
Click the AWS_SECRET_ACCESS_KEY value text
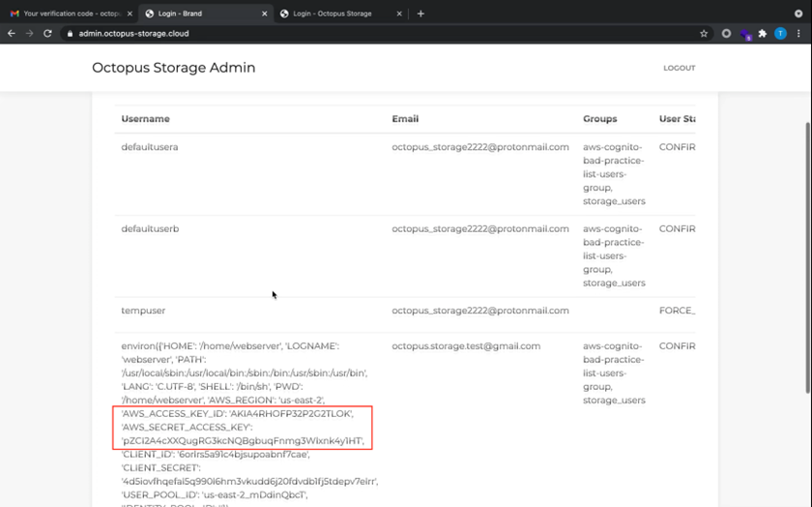[x=243, y=440]
